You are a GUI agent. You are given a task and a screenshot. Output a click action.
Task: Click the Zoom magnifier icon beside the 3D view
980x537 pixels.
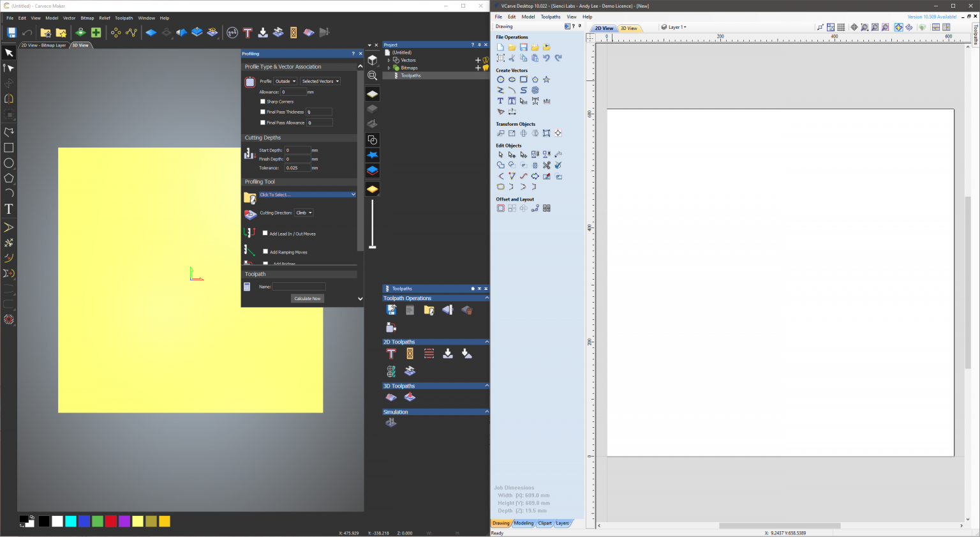(x=373, y=75)
